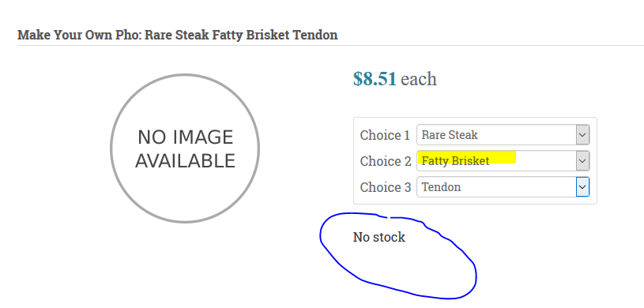Select the Fatty Brisket combo box
The height and width of the screenshot is (308, 644).
pyautogui.click(x=503, y=161)
